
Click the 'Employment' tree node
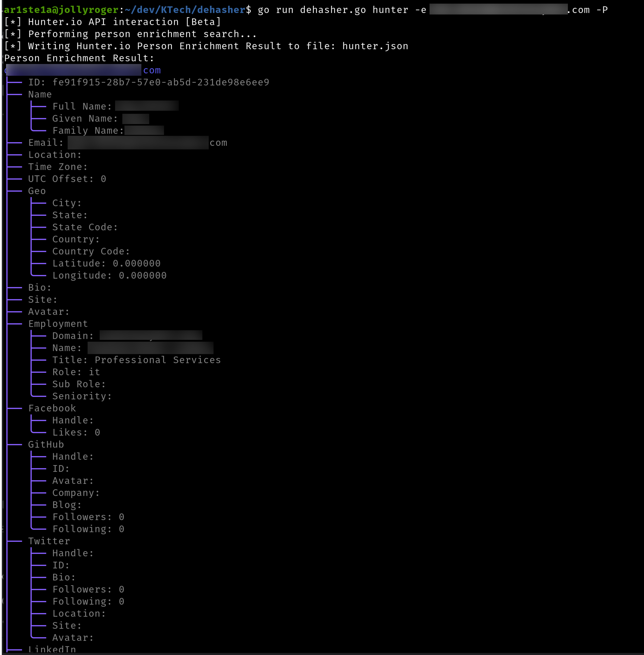pyautogui.click(x=58, y=324)
